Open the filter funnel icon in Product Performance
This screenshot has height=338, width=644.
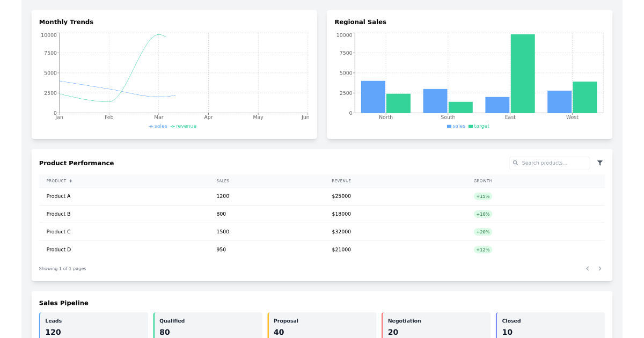tap(599, 163)
